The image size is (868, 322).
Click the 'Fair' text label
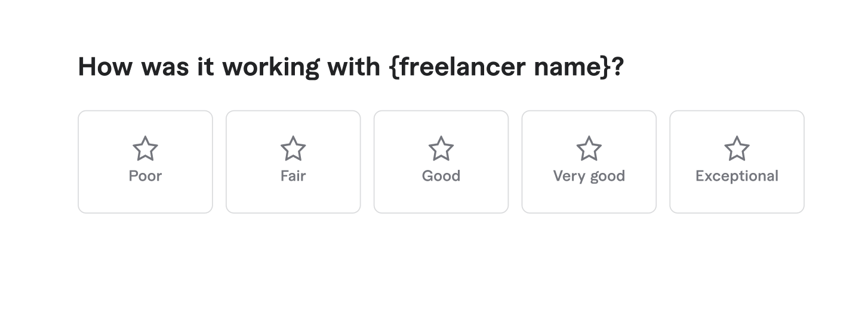tap(293, 176)
